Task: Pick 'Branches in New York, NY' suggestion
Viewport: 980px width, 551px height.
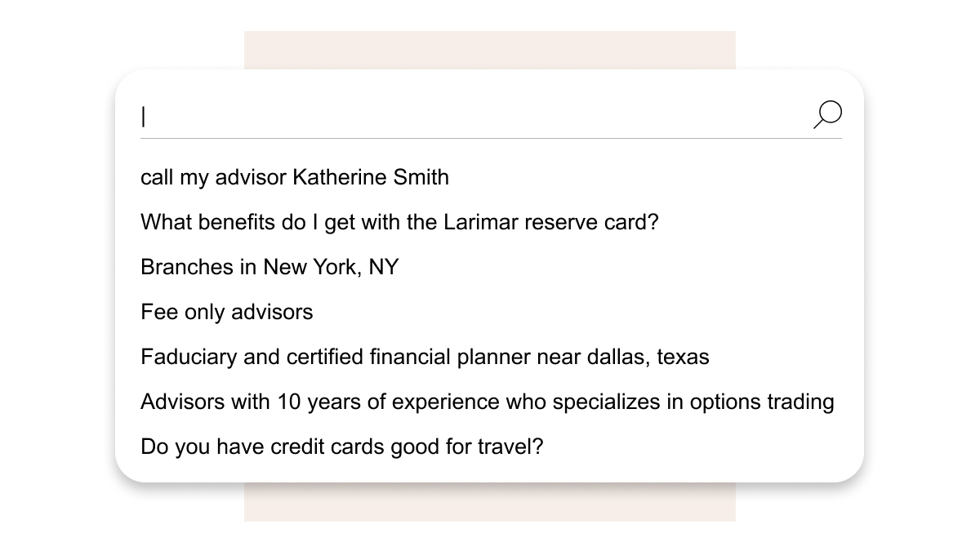Action: coord(269,267)
